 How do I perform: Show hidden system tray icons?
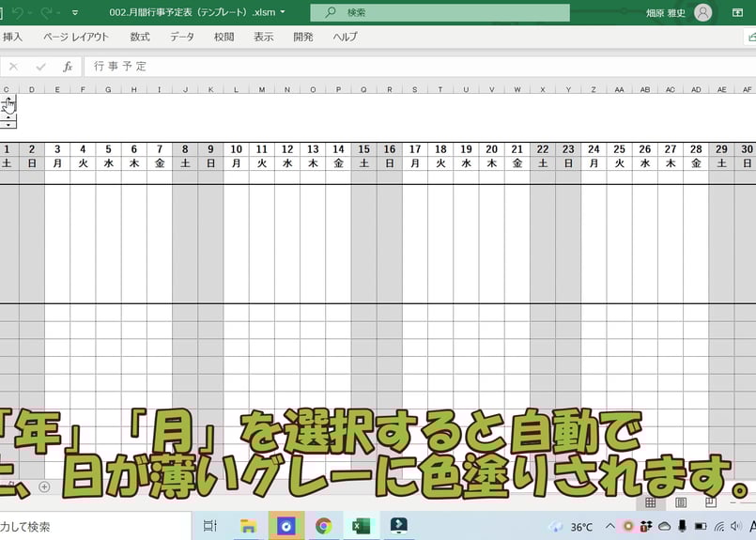[609, 526]
